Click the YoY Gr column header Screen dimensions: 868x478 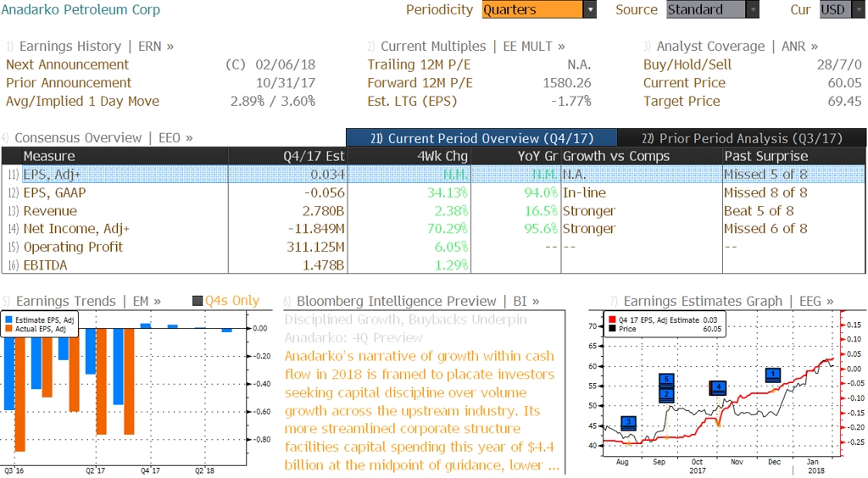(x=516, y=156)
